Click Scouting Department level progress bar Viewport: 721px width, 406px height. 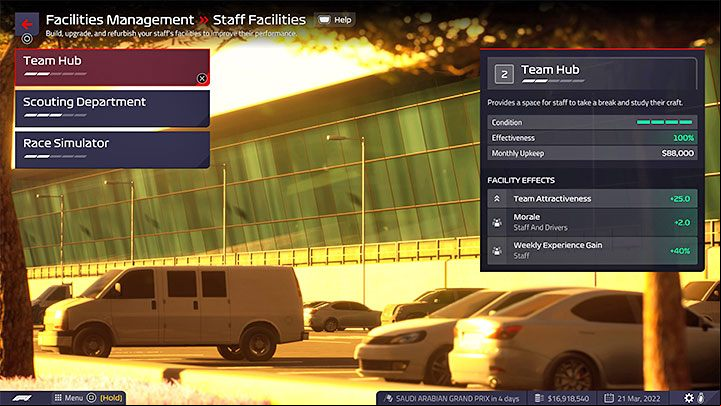pos(55,115)
